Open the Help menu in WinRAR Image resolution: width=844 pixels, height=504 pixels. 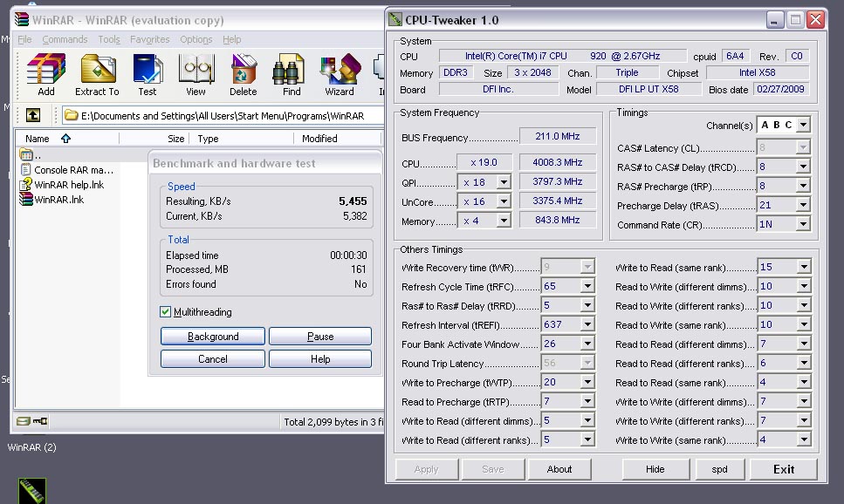232,39
